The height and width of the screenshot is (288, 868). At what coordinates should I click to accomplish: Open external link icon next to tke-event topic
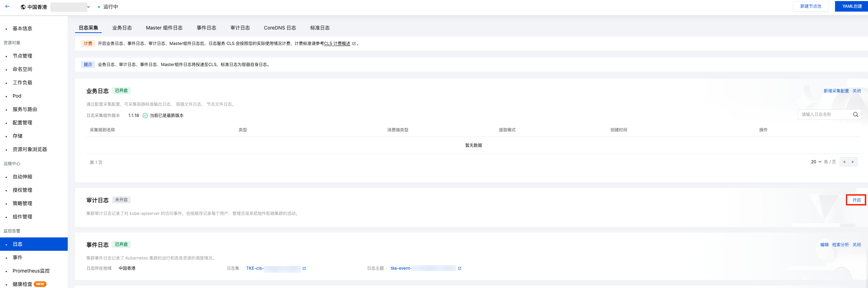pyautogui.click(x=459, y=268)
